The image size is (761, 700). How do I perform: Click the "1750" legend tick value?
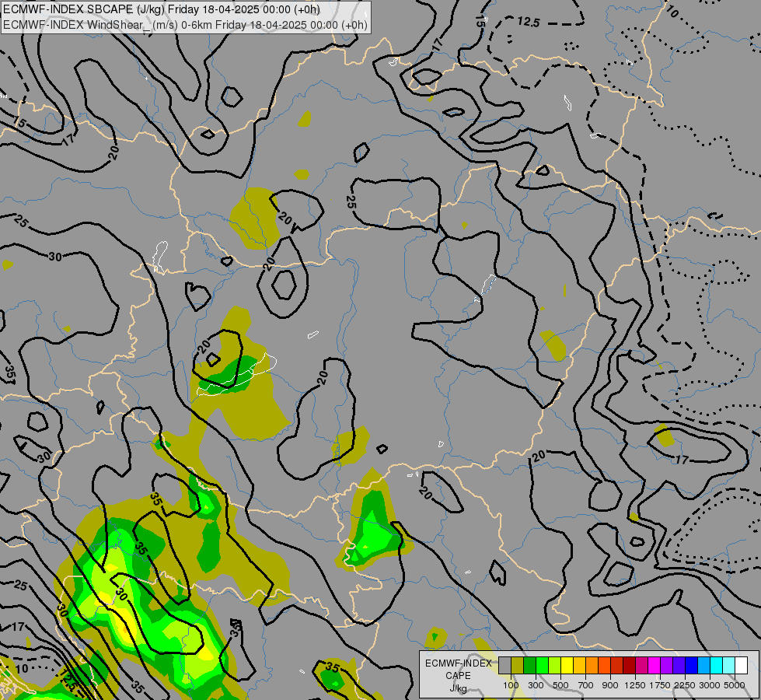click(x=660, y=685)
